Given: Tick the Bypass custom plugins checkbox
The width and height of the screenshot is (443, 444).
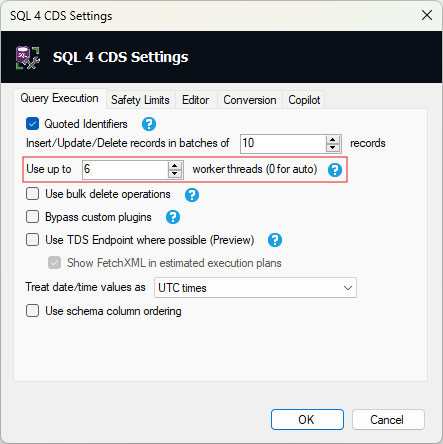Looking at the screenshot, I should tap(32, 217).
